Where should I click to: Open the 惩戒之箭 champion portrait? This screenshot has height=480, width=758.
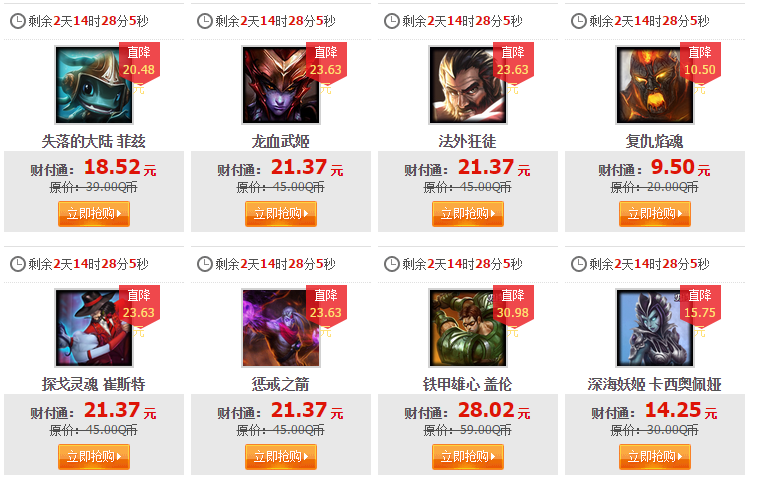pos(281,328)
